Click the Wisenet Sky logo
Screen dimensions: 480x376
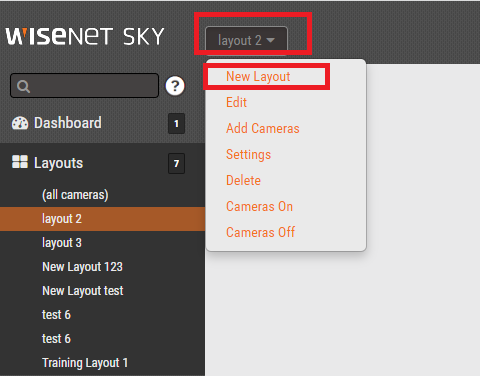(85, 36)
